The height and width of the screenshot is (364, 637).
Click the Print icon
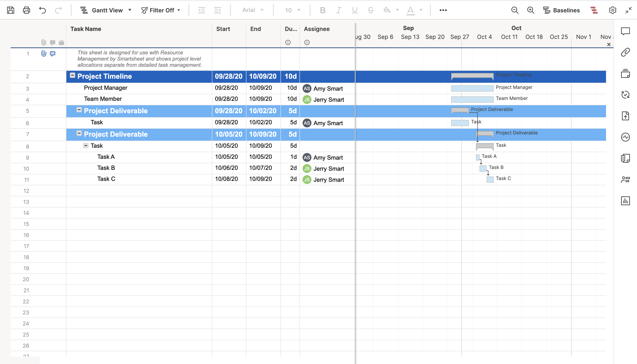coord(27,10)
